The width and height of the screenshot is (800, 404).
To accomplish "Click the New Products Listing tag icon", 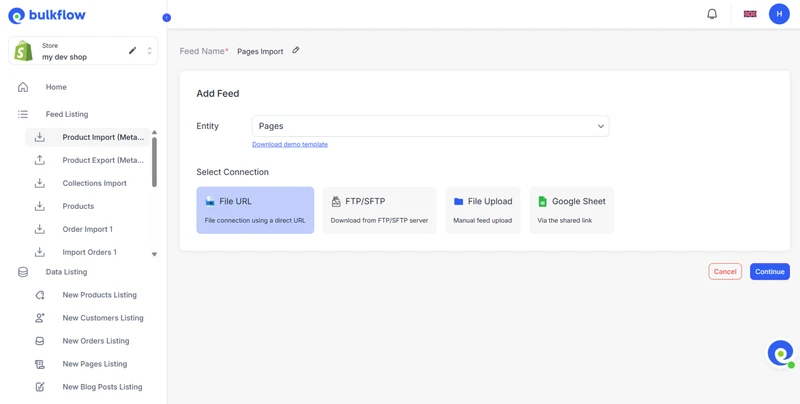I will coord(40,295).
